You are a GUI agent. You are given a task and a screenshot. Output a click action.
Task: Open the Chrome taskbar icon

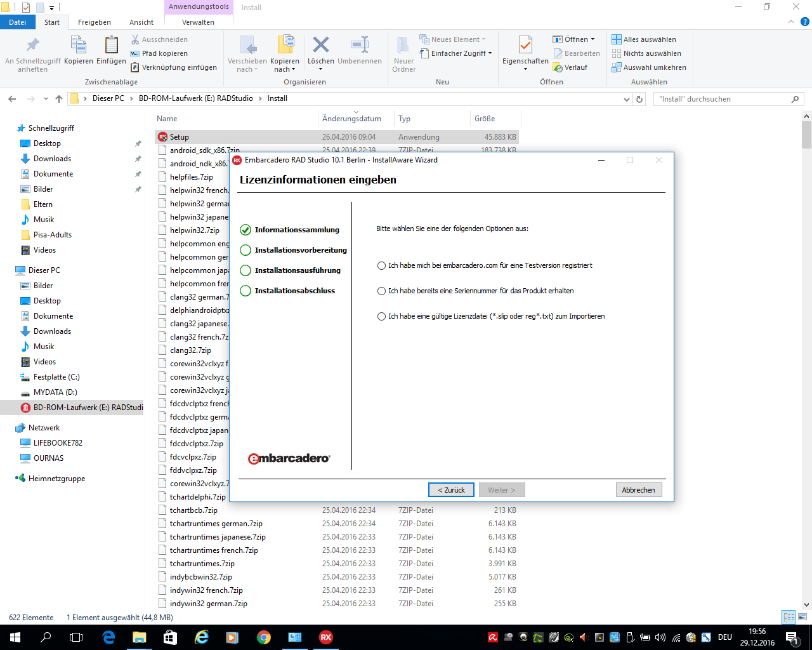(264, 637)
